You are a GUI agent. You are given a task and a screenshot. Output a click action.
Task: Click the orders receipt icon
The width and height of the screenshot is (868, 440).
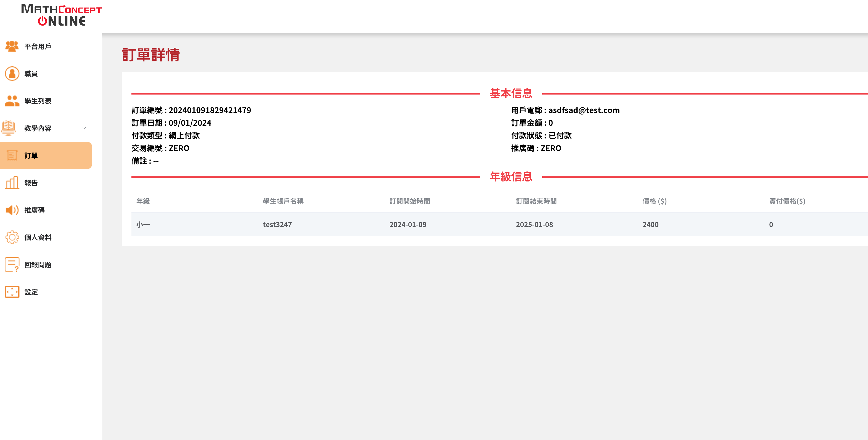pos(12,155)
